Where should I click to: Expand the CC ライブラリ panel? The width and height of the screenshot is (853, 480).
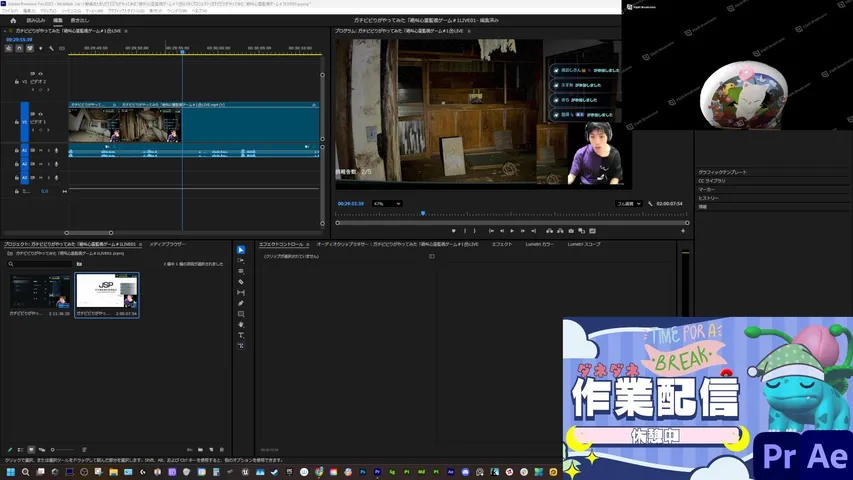point(712,181)
